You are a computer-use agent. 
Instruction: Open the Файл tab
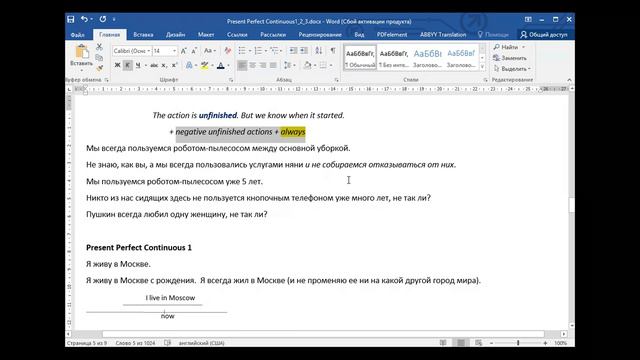[78, 35]
